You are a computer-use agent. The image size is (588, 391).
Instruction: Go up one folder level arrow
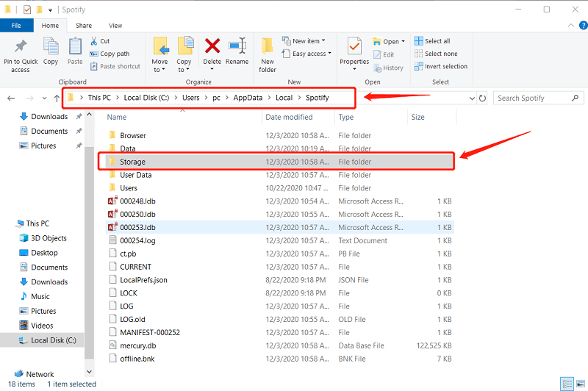point(57,98)
